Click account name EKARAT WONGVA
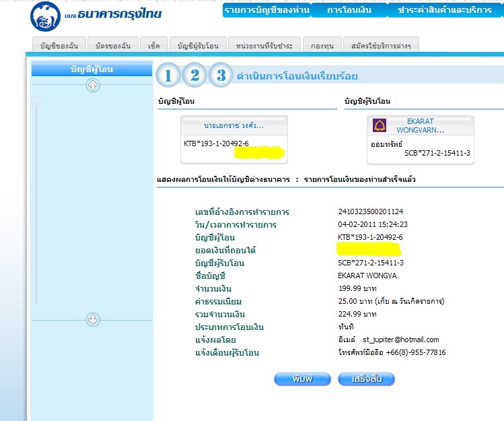 tap(367, 276)
